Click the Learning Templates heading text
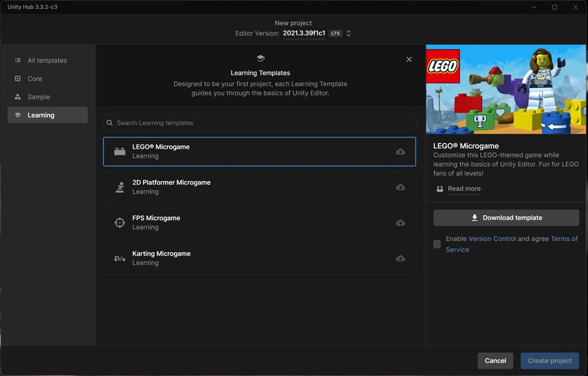This screenshot has width=588, height=376. pyautogui.click(x=260, y=73)
